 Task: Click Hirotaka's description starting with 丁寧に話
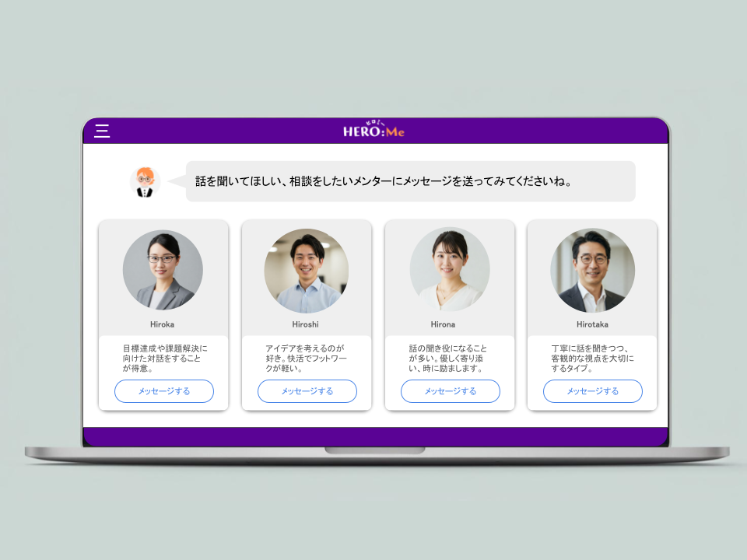pyautogui.click(x=592, y=359)
